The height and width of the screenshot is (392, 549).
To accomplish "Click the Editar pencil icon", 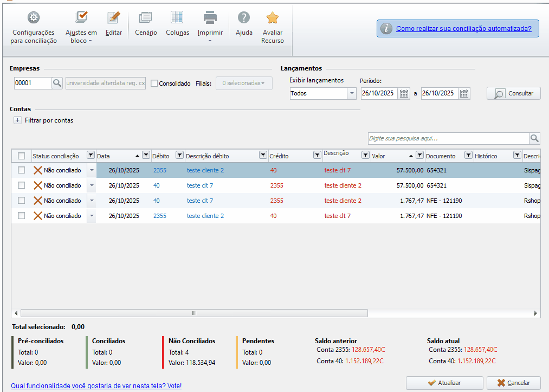I will (x=113, y=18).
